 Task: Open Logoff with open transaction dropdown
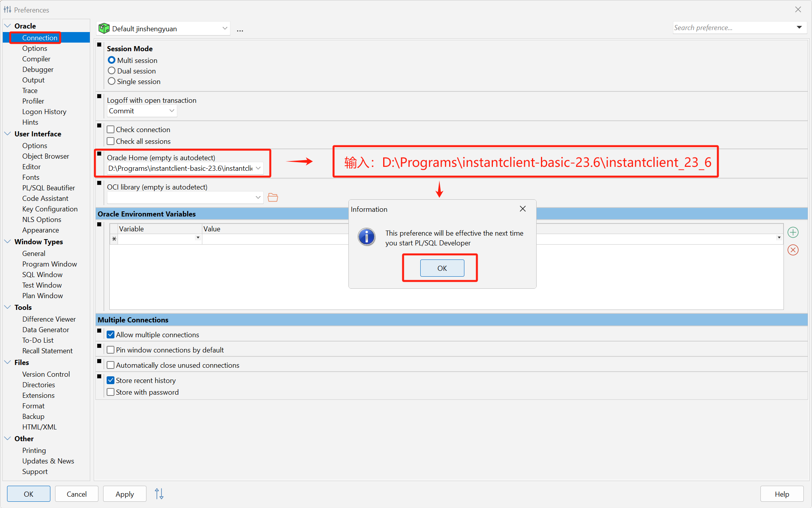coord(141,111)
